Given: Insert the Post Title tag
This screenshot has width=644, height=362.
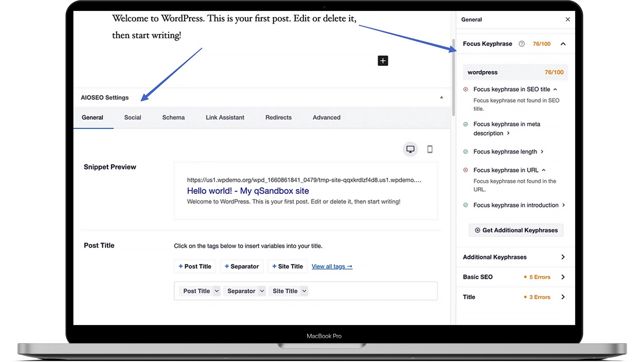Looking at the screenshot, I should pos(195,266).
